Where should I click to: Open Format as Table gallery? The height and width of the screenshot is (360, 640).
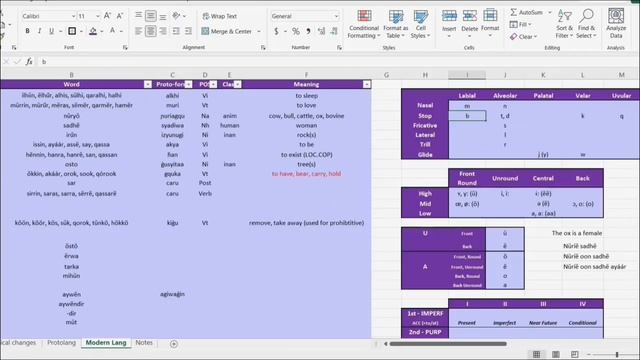[x=396, y=24]
